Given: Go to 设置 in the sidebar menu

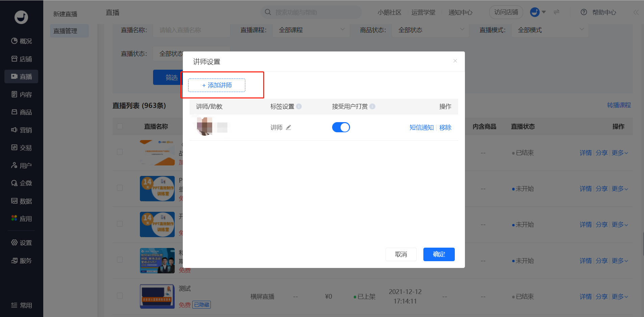Looking at the screenshot, I should (22, 243).
